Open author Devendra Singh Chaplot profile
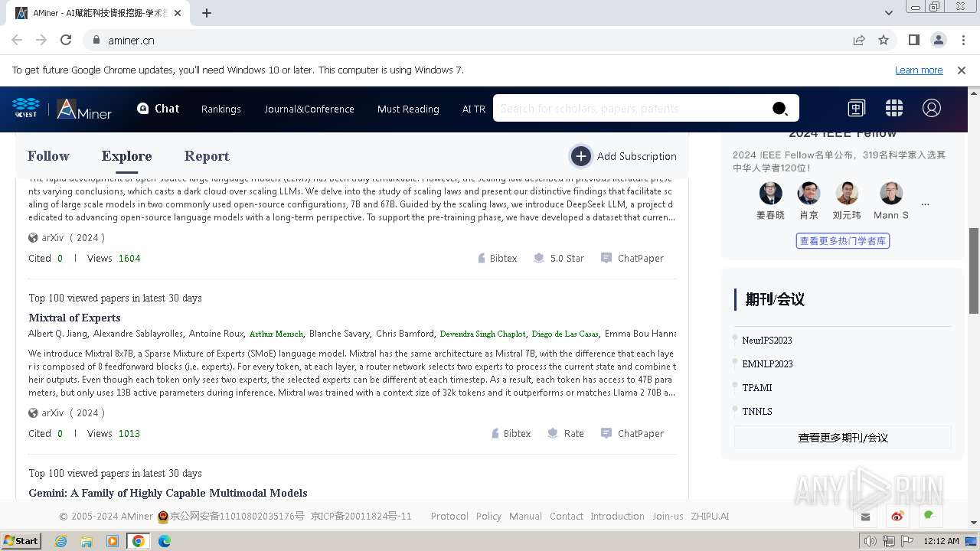This screenshot has height=551, width=980. pyautogui.click(x=482, y=334)
